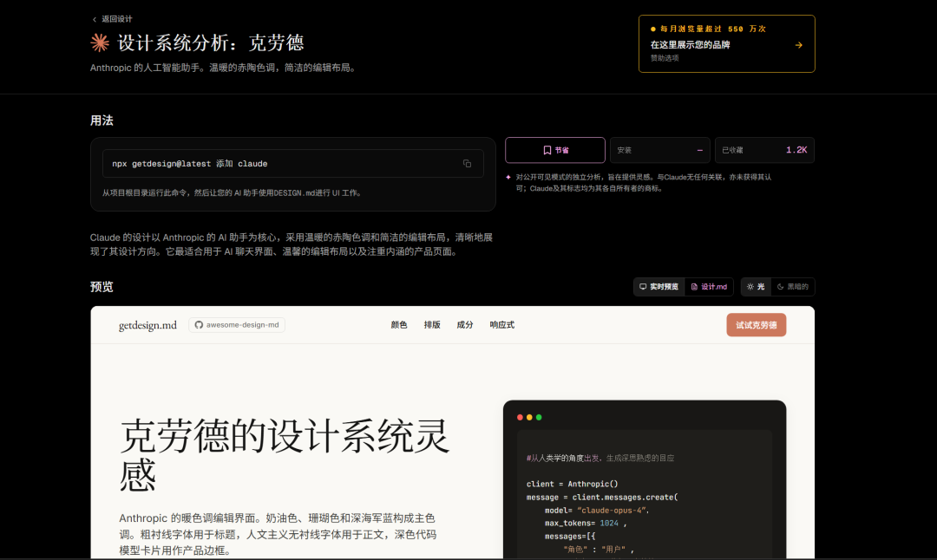Open the 在这里展示您的品牌 sponsor card
Screen dimensions: 937x560
click(x=727, y=44)
